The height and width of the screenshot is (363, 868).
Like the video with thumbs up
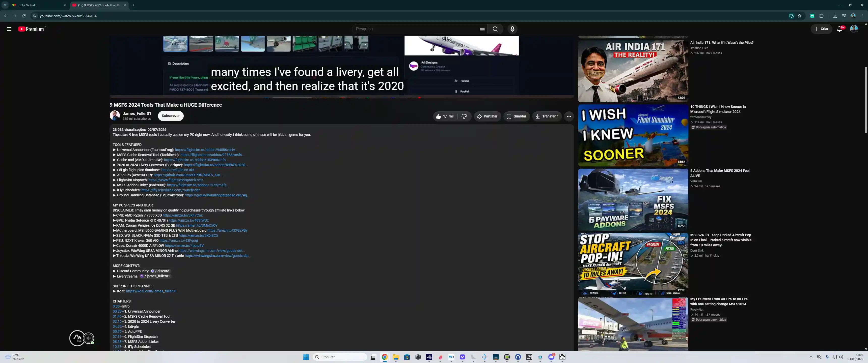(x=444, y=116)
